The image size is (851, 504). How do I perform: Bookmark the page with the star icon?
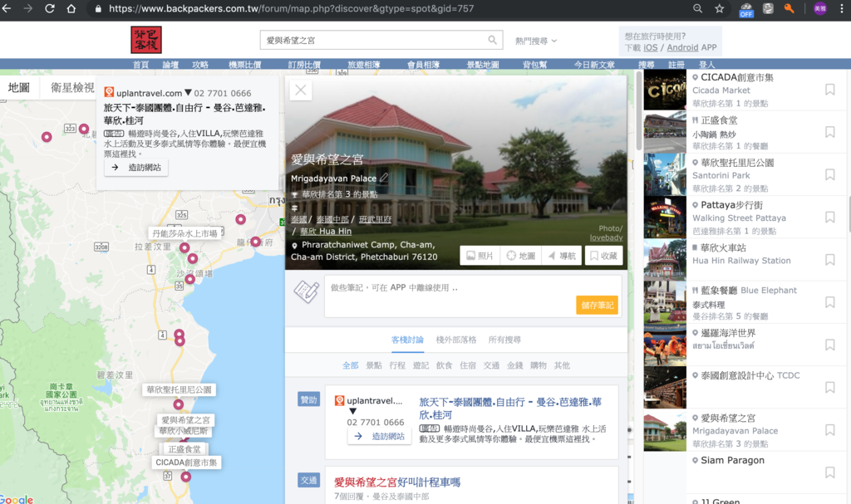click(x=719, y=8)
